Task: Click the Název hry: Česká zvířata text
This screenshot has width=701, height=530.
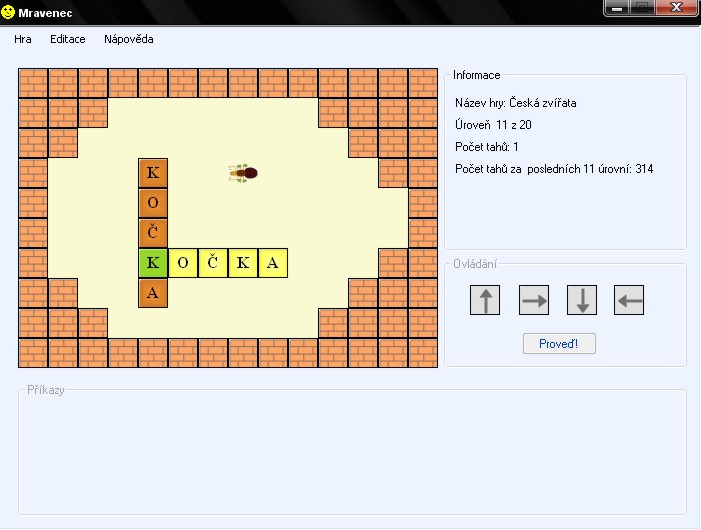Action: click(515, 103)
